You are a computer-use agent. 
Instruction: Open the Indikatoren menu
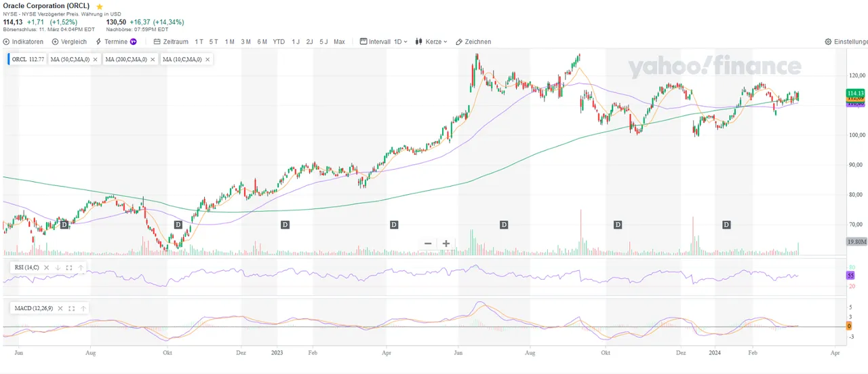(23, 41)
